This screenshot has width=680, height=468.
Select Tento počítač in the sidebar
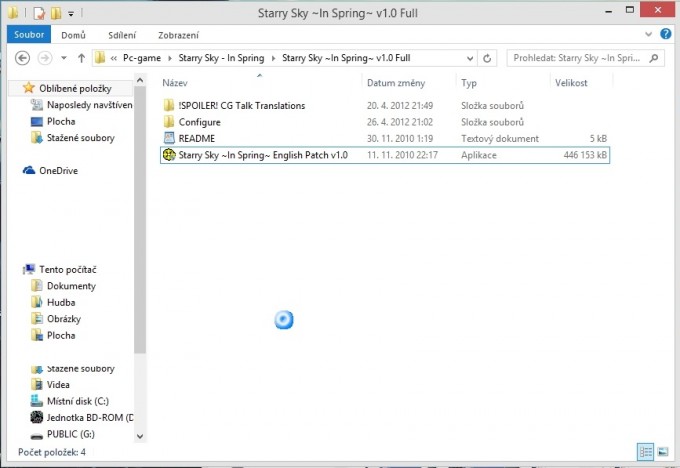pyautogui.click(x=68, y=270)
